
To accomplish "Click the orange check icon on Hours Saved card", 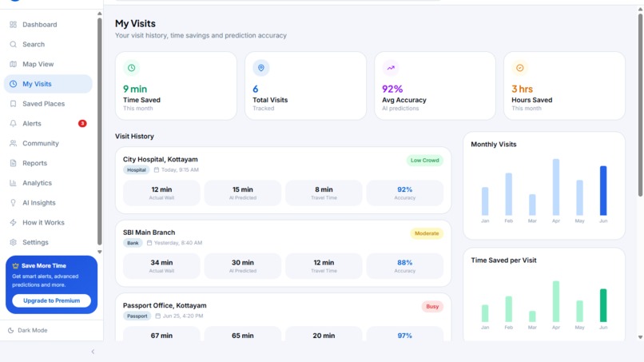I will coord(520,68).
